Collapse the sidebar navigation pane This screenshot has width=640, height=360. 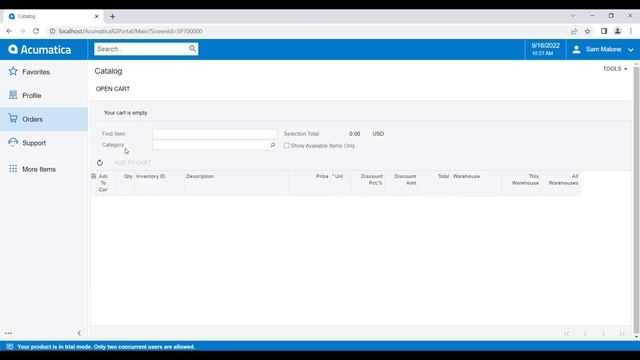79,333
